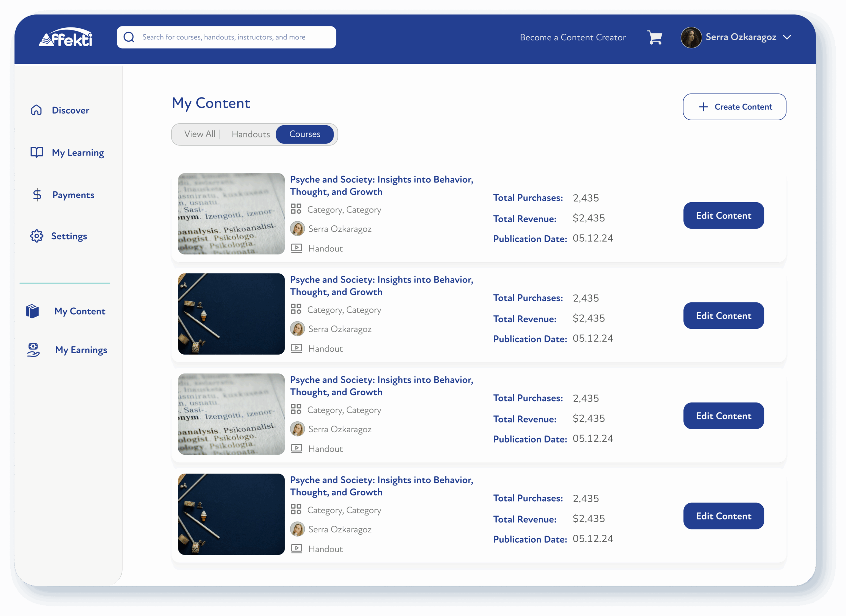The image size is (846, 616).
Task: Click the My Earnings hand-money icon
Action: point(33,350)
